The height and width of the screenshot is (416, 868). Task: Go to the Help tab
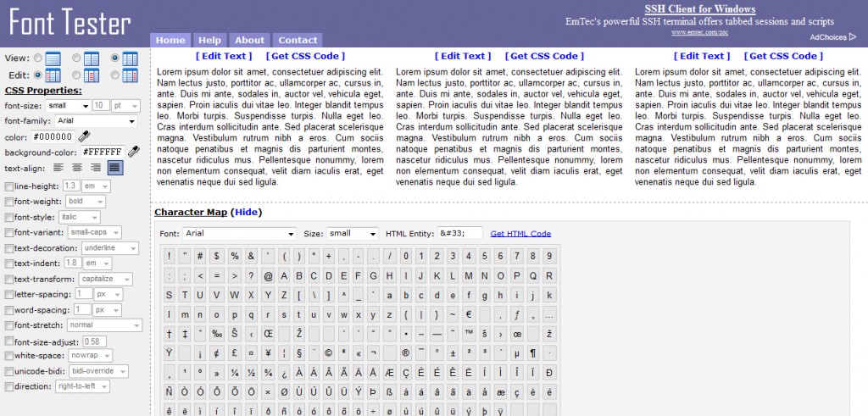pos(209,40)
